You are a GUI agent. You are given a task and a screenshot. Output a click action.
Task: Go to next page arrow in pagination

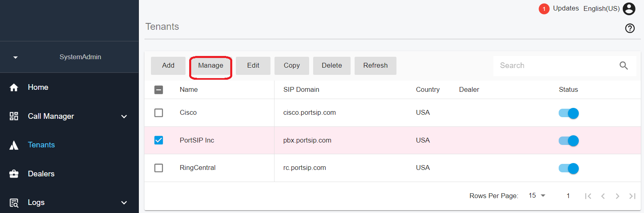coord(617,196)
